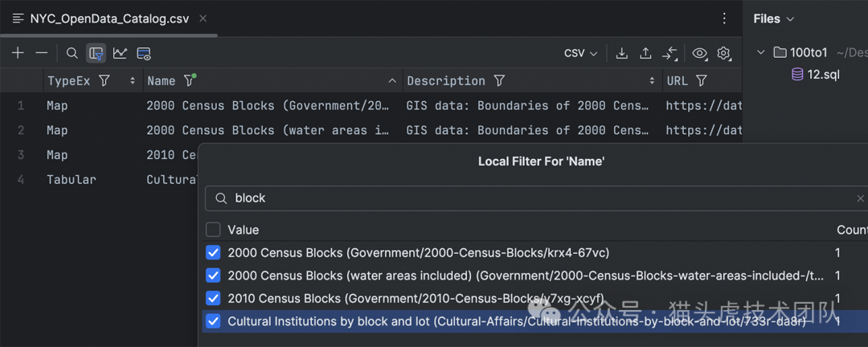Open the find search icon in toolbar
Image resolution: width=868 pixels, height=347 pixels.
click(x=72, y=53)
